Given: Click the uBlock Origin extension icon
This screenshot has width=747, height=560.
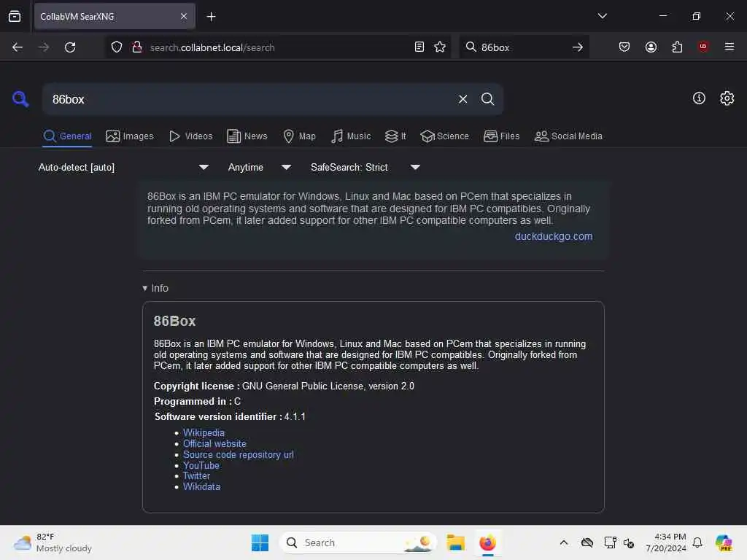Looking at the screenshot, I should (x=703, y=47).
